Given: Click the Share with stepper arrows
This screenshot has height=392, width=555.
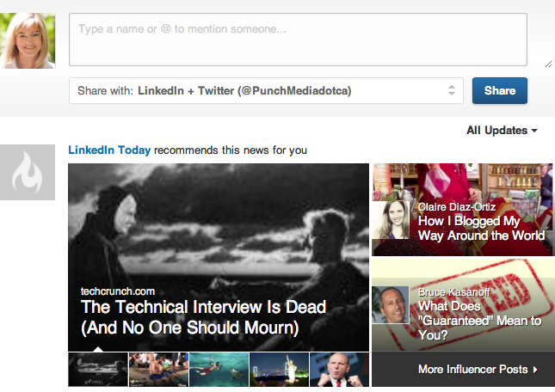Looking at the screenshot, I should [x=451, y=90].
